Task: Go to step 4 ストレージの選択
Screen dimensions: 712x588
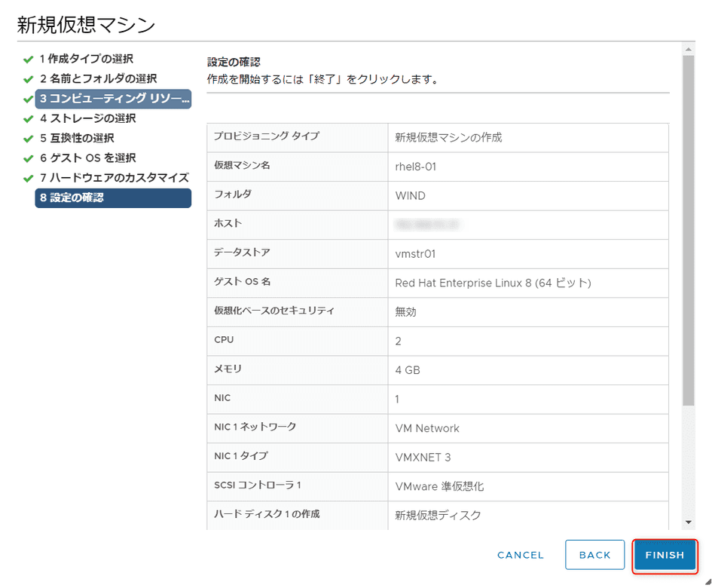Action: (x=87, y=118)
